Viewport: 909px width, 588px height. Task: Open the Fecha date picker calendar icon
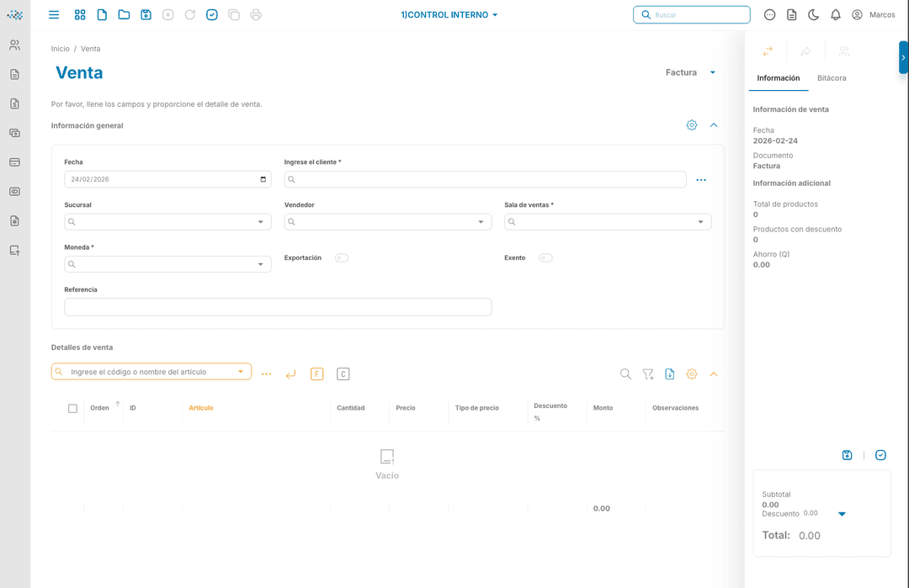tap(263, 179)
